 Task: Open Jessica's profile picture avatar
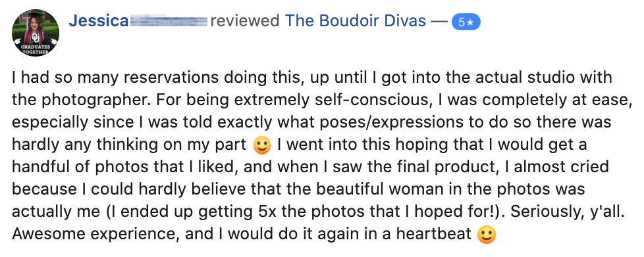pyautogui.click(x=36, y=32)
